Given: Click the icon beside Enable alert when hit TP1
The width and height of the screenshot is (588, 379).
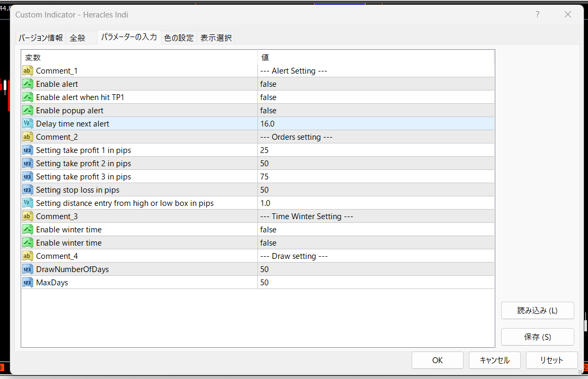Looking at the screenshot, I should pos(28,97).
